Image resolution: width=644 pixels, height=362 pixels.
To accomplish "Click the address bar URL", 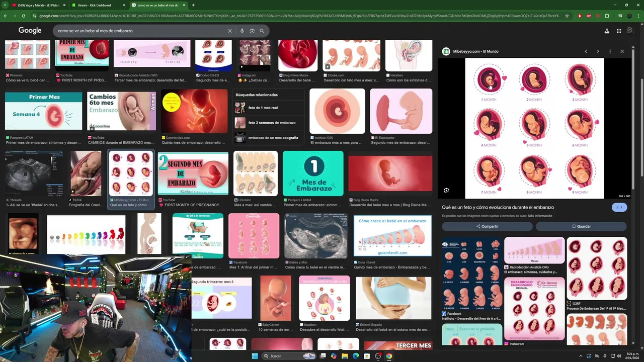I will 299,16.
